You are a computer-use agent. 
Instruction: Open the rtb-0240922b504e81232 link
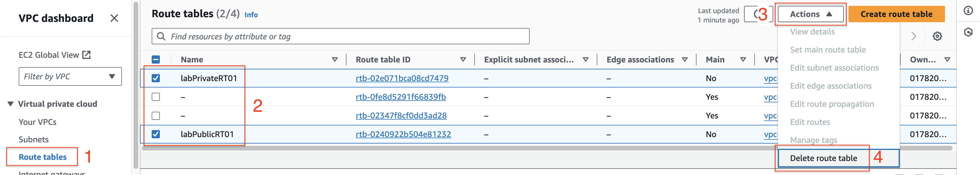coord(403,134)
